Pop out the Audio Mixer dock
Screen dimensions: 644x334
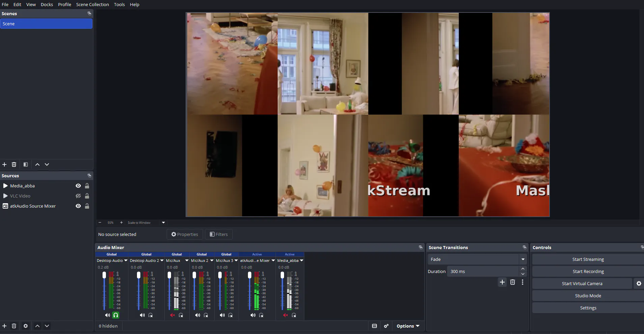pos(421,247)
